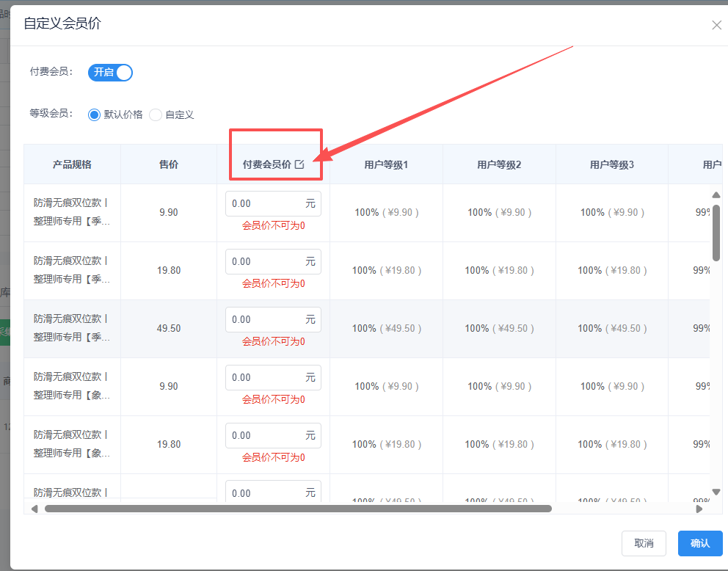Click the 确认 button
Image resolution: width=728 pixels, height=571 pixels.
(x=699, y=543)
